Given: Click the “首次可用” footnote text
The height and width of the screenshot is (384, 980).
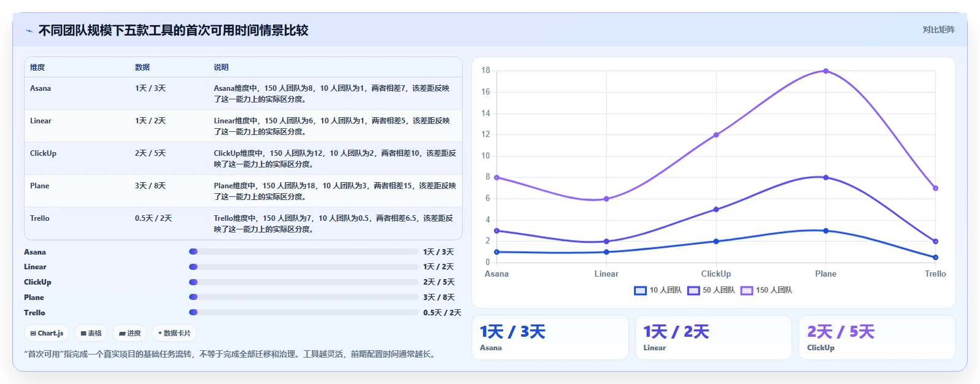Looking at the screenshot, I should [x=231, y=355].
